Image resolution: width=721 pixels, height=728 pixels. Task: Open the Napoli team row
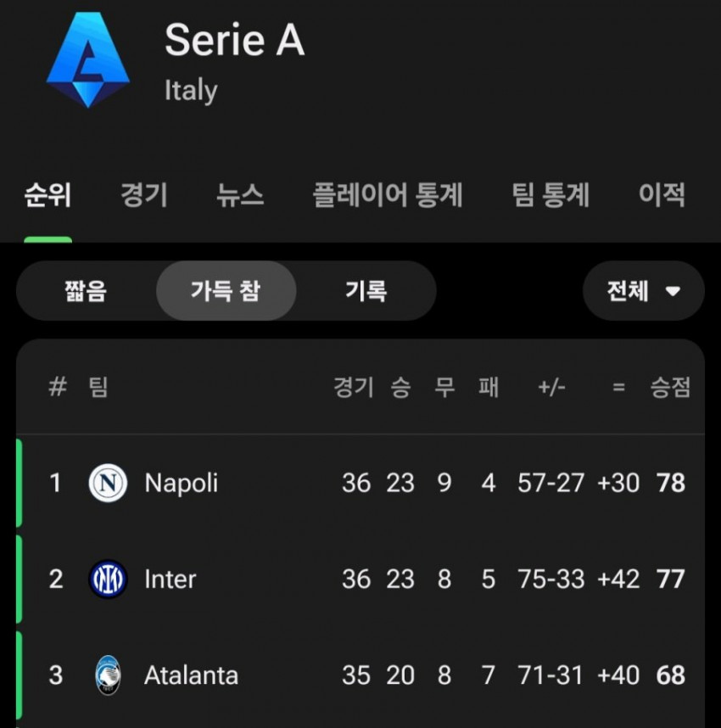pos(360,483)
